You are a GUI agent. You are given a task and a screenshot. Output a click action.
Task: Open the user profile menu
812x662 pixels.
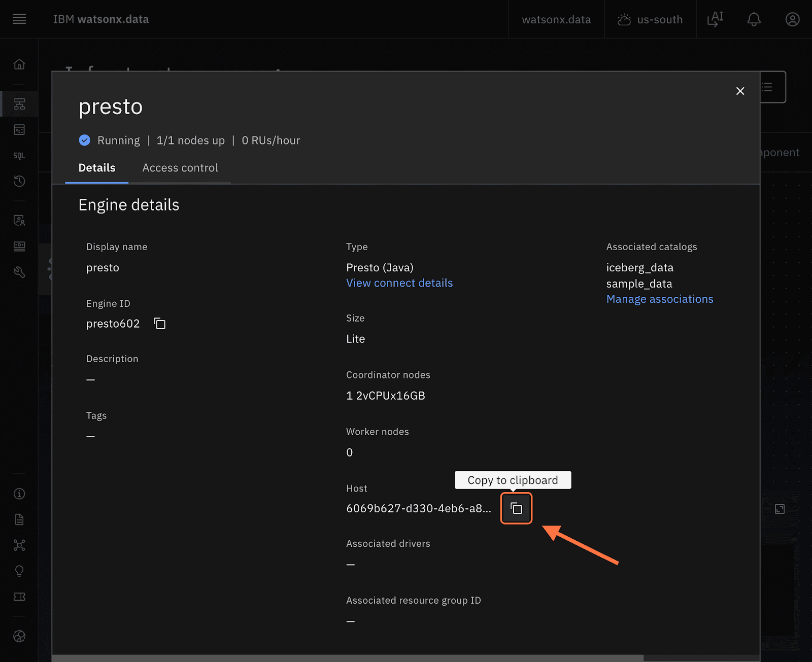pos(792,19)
